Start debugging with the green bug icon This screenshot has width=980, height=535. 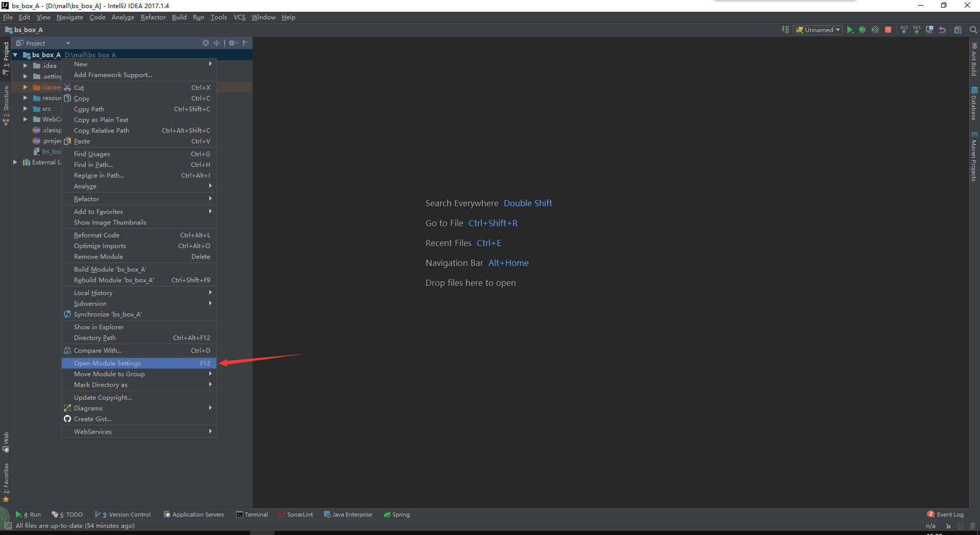[863, 30]
